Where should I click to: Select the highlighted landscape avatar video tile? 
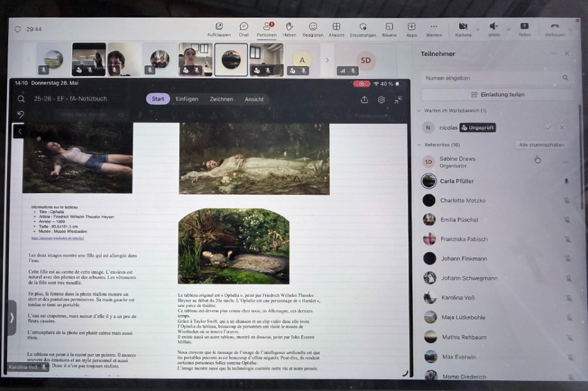231,60
